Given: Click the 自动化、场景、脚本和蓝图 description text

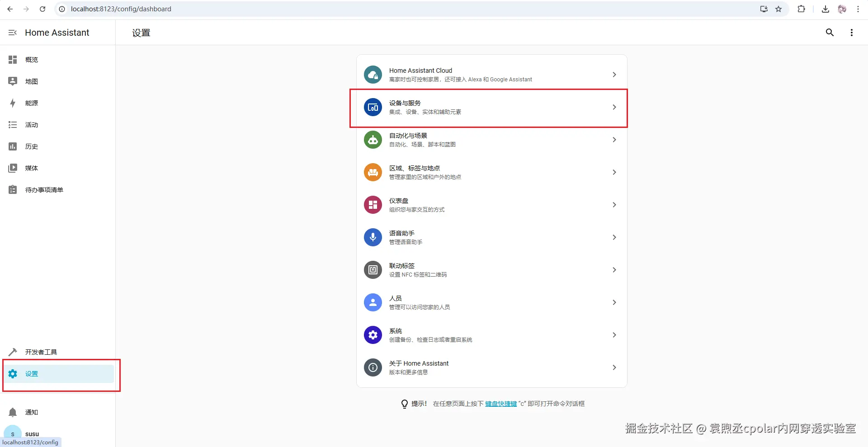Looking at the screenshot, I should tap(422, 145).
